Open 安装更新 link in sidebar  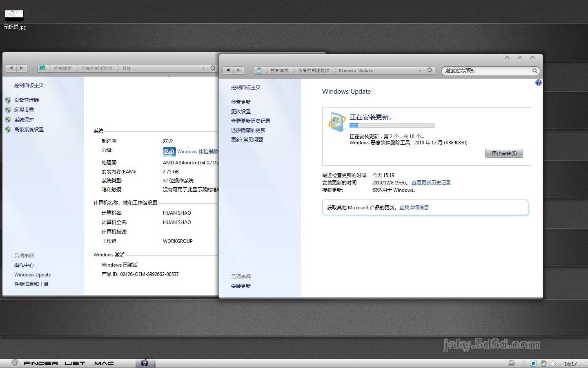[241, 286]
